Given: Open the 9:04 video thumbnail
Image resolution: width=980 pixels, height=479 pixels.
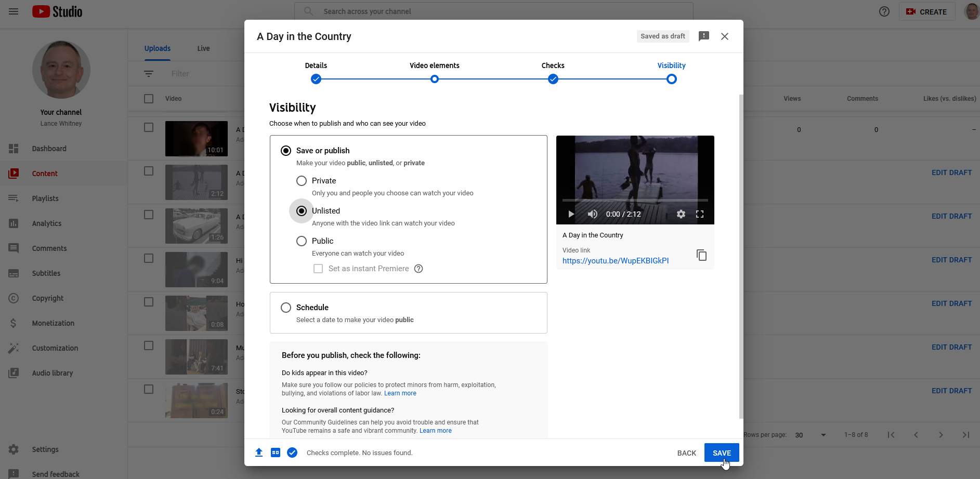Looking at the screenshot, I should coord(197,270).
